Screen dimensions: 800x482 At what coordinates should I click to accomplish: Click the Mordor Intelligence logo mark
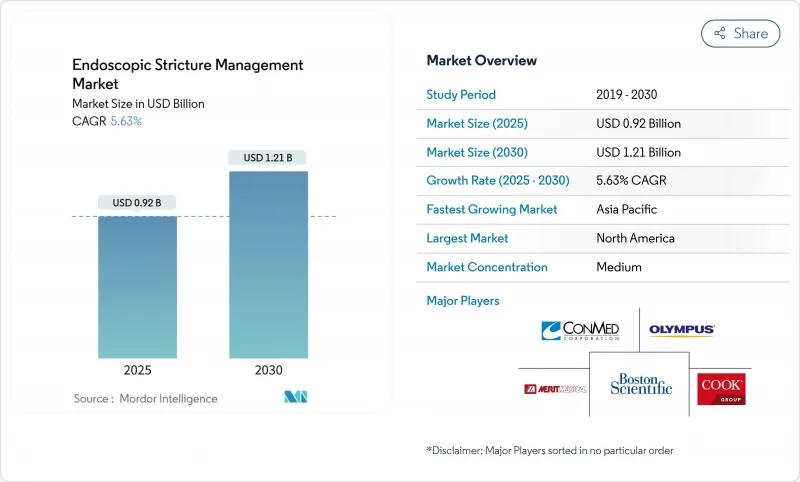tap(295, 398)
